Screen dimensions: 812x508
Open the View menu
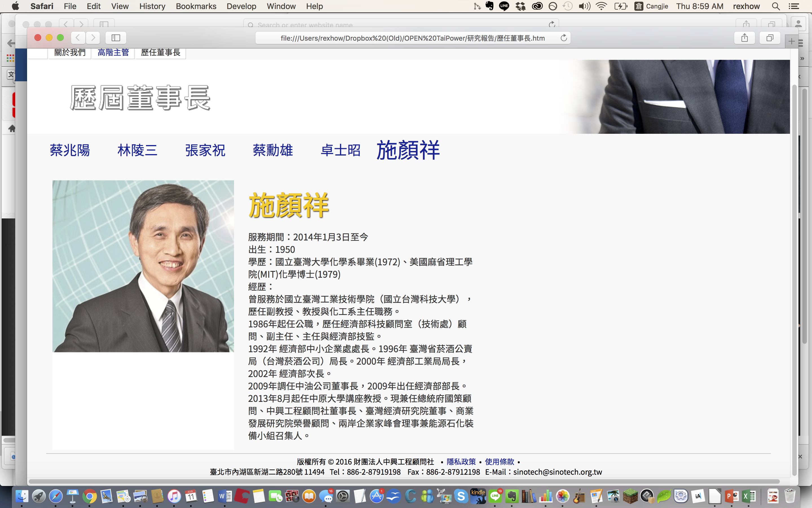[x=120, y=6]
